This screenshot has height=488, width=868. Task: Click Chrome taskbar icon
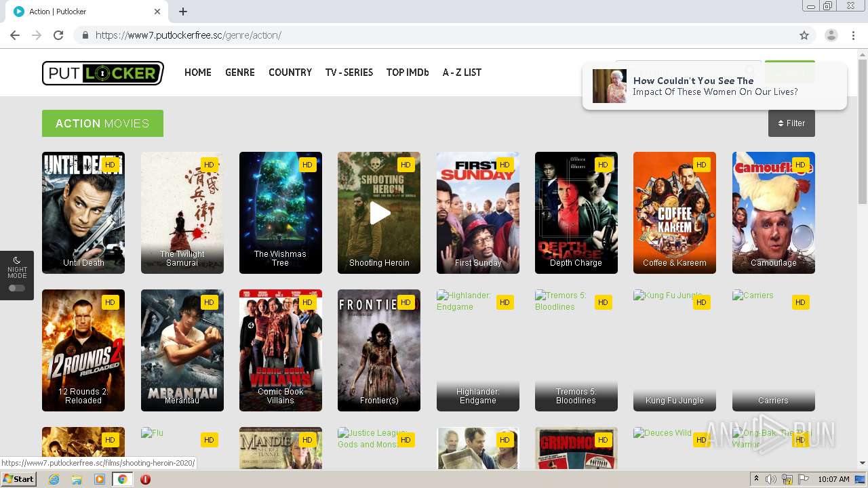coord(123,479)
